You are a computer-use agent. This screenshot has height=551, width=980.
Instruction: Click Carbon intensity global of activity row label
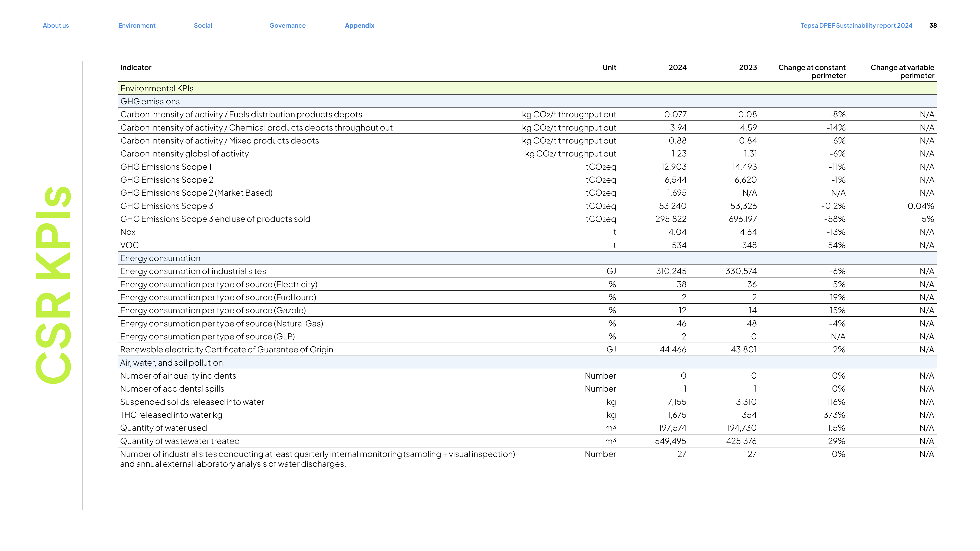(184, 154)
